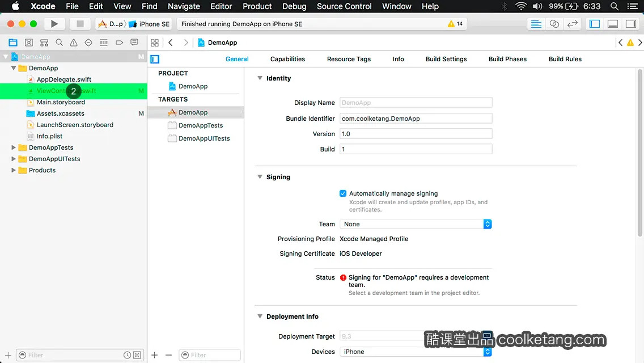The height and width of the screenshot is (363, 644).
Task: Open Assets.xcassets catalog
Action: point(60,113)
